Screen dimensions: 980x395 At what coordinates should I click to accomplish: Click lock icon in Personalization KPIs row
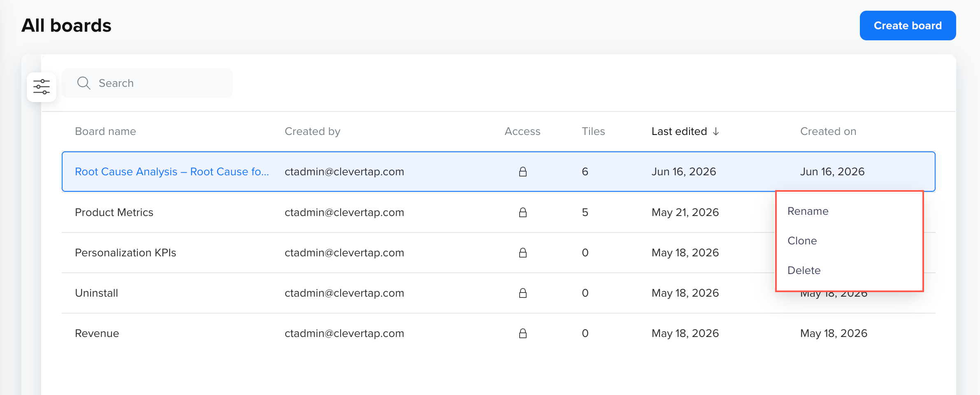pyautogui.click(x=523, y=253)
